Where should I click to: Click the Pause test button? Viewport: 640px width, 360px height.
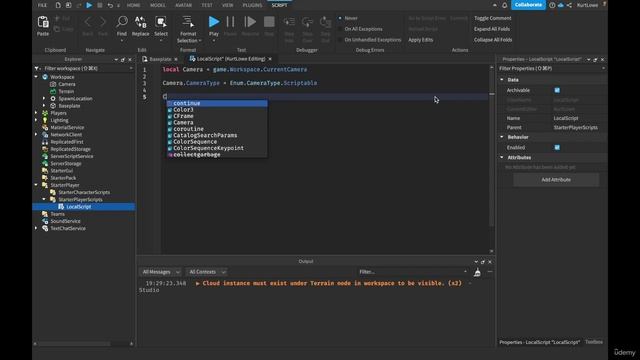tap(230, 22)
